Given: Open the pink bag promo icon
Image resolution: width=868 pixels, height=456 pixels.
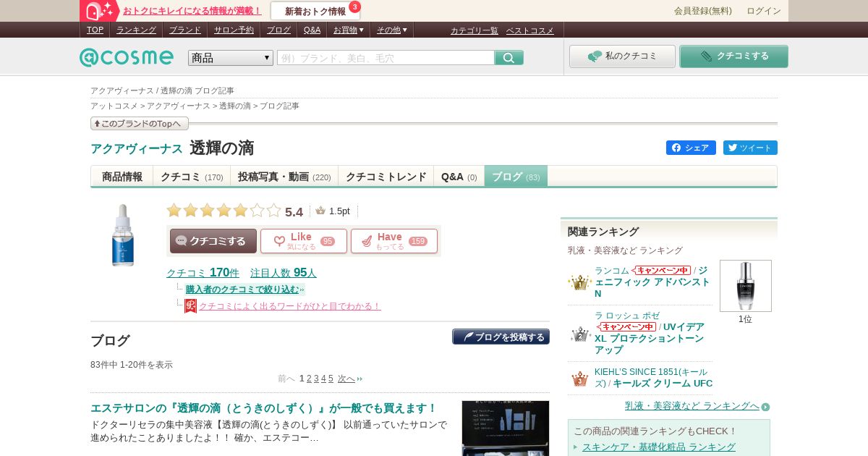Looking at the screenshot, I should (100, 11).
